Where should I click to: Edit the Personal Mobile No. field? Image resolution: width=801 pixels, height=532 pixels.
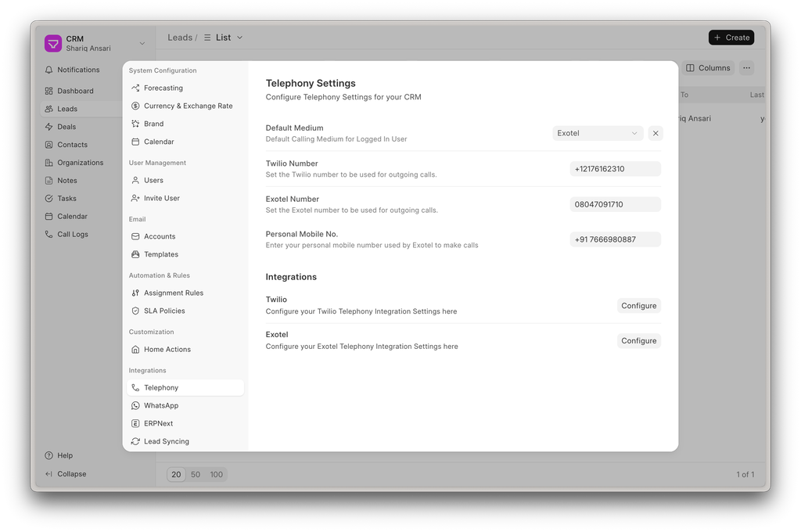[x=615, y=240]
